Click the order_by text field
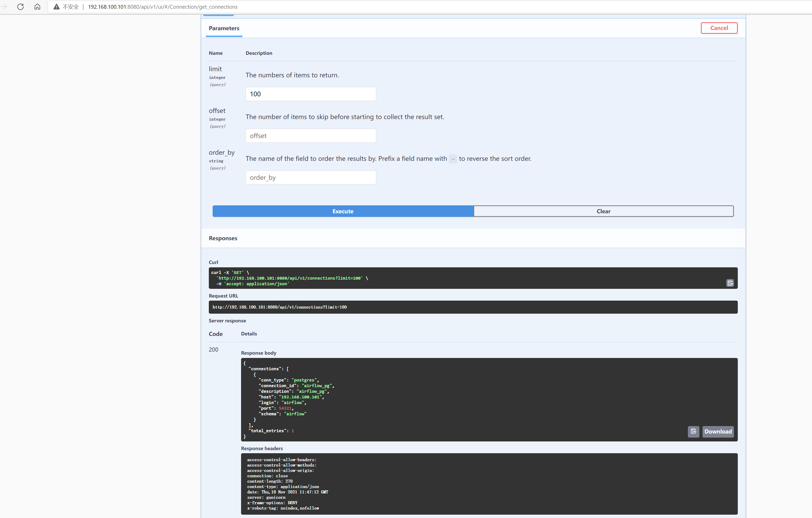 coord(310,177)
